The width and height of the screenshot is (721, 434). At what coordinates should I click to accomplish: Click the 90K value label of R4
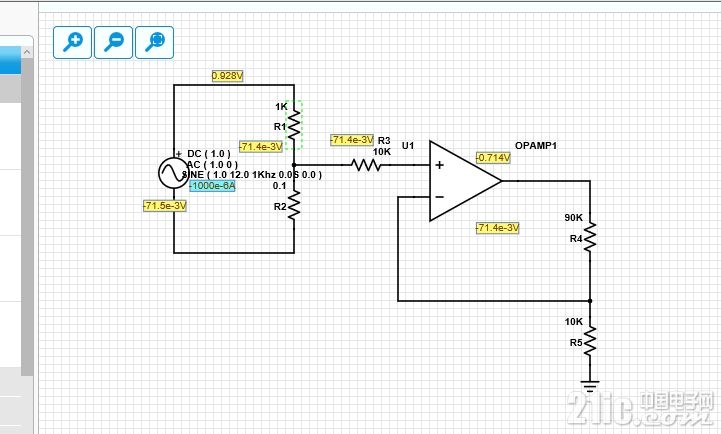pyautogui.click(x=573, y=217)
